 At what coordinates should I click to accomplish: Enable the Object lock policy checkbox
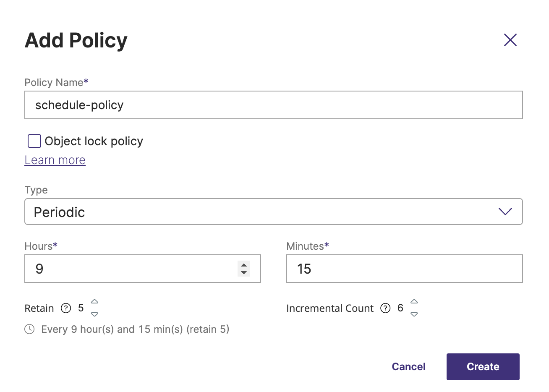pos(34,141)
